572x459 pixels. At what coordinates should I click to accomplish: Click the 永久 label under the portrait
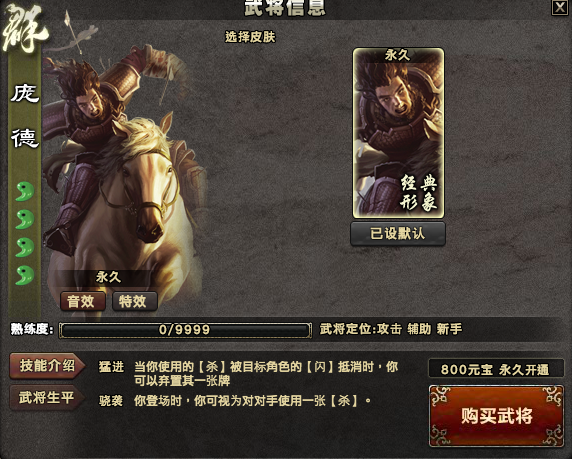108,277
